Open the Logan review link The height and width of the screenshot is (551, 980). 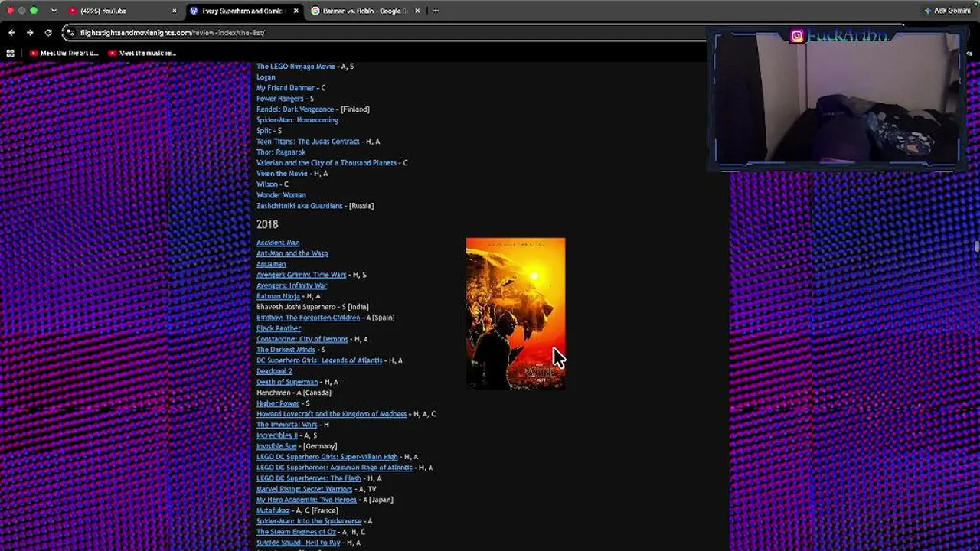[x=266, y=77]
